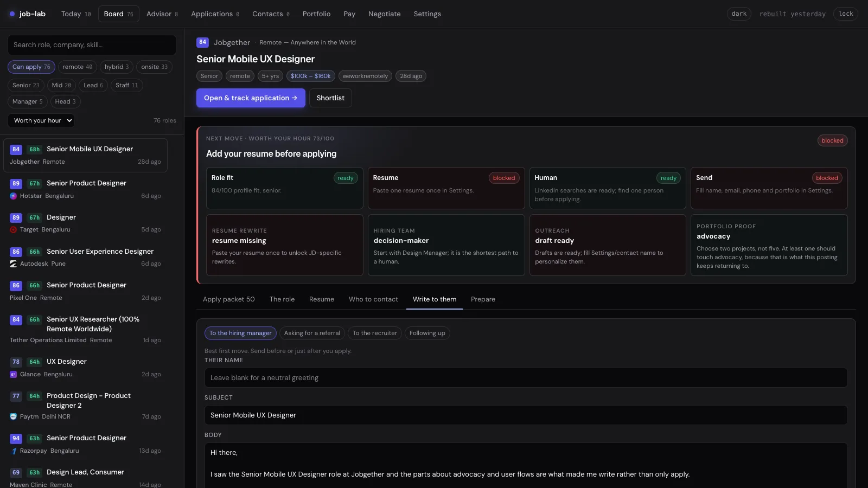Open the Resume blocked status card

pos(446,188)
